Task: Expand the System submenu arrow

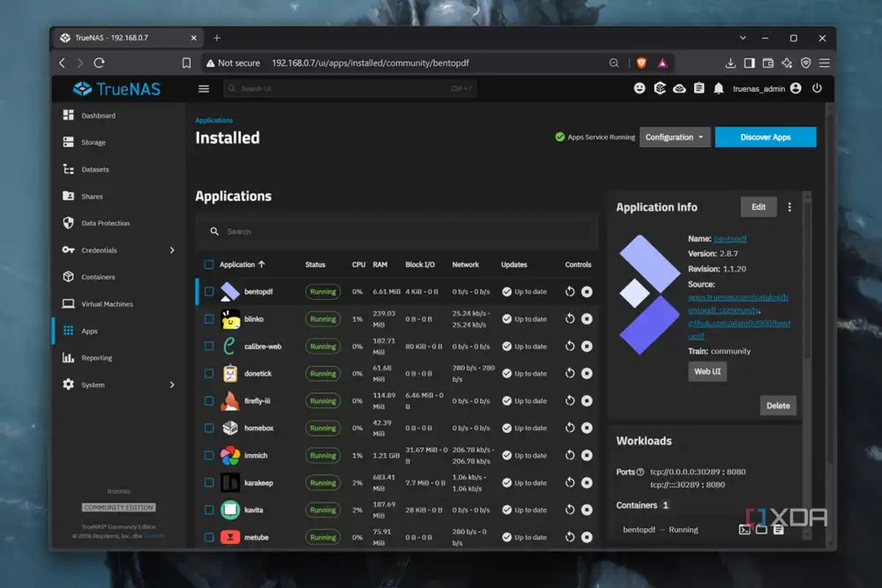Action: pyautogui.click(x=172, y=384)
